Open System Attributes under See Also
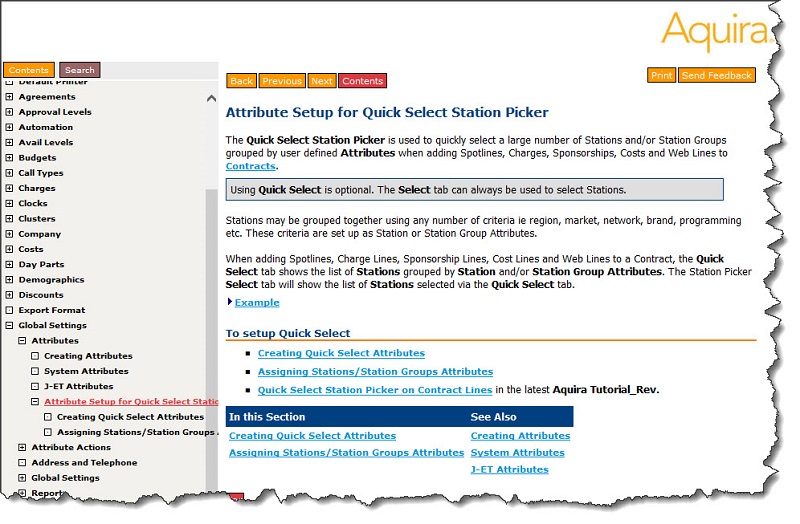800x524 pixels. (x=517, y=453)
